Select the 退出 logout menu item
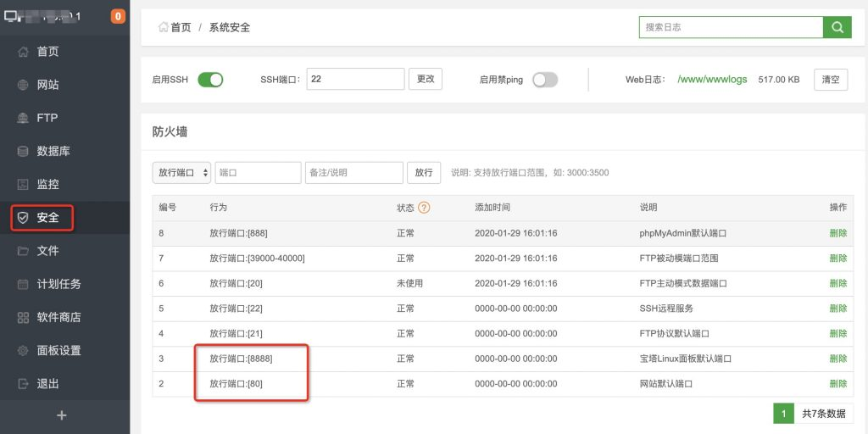 pos(47,383)
